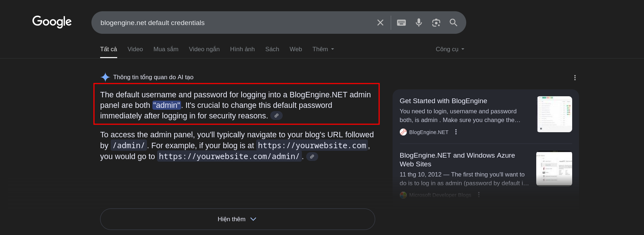Focus the search box input field
This screenshot has height=235, width=644.
click(x=232, y=23)
